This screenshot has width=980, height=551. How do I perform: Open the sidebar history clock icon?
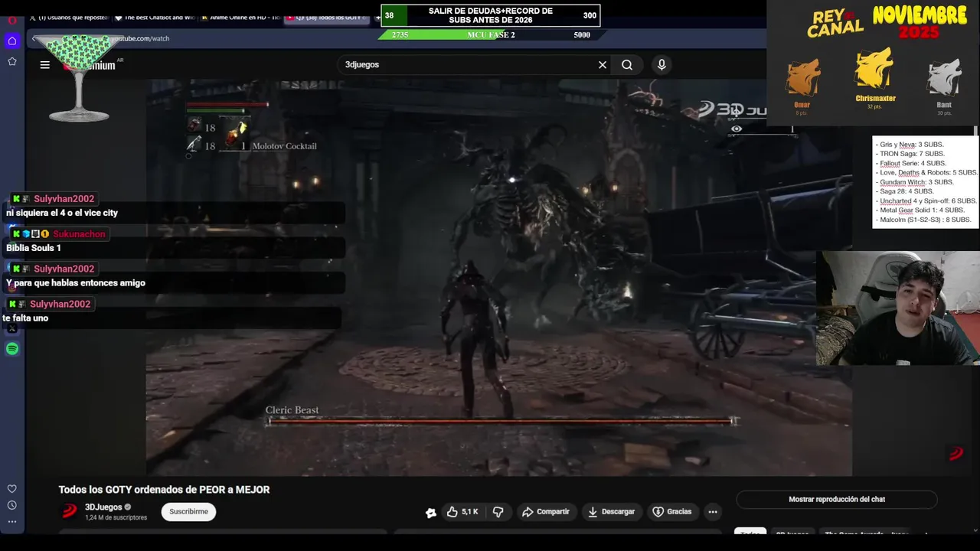point(12,505)
